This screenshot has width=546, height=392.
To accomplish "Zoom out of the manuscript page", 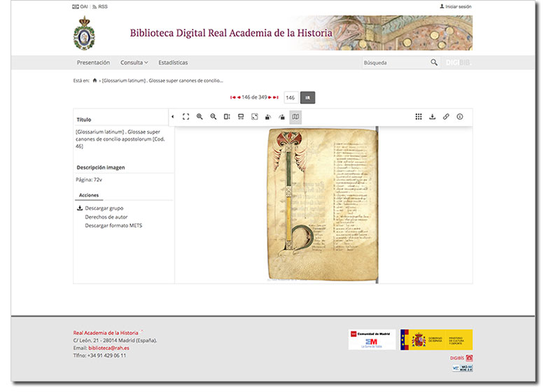I will (x=213, y=117).
